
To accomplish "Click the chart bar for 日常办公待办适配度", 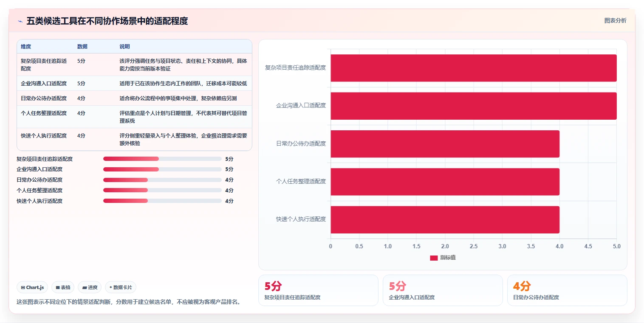I will pos(445,143).
